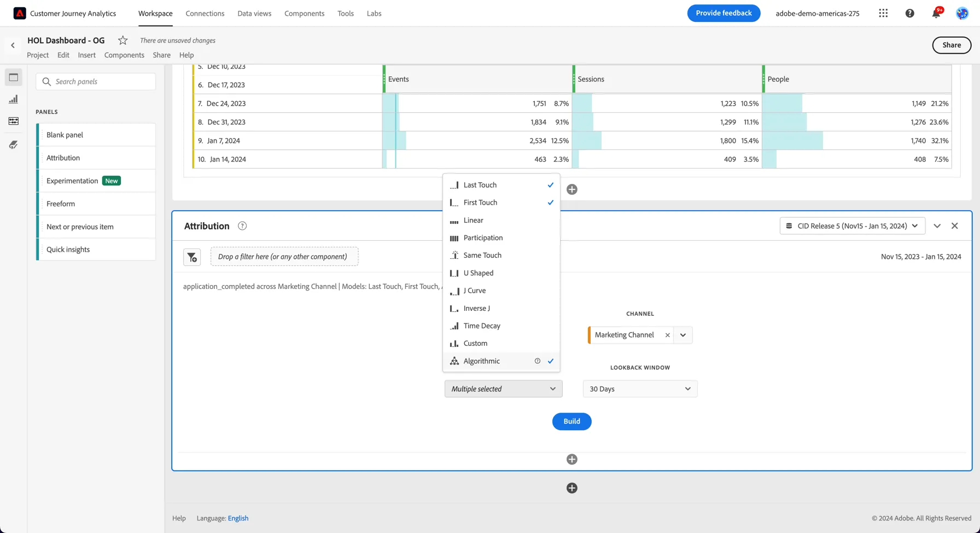Image resolution: width=980 pixels, height=533 pixels.
Task: Add panel via plus icon above Attribution panel
Action: coord(572,189)
